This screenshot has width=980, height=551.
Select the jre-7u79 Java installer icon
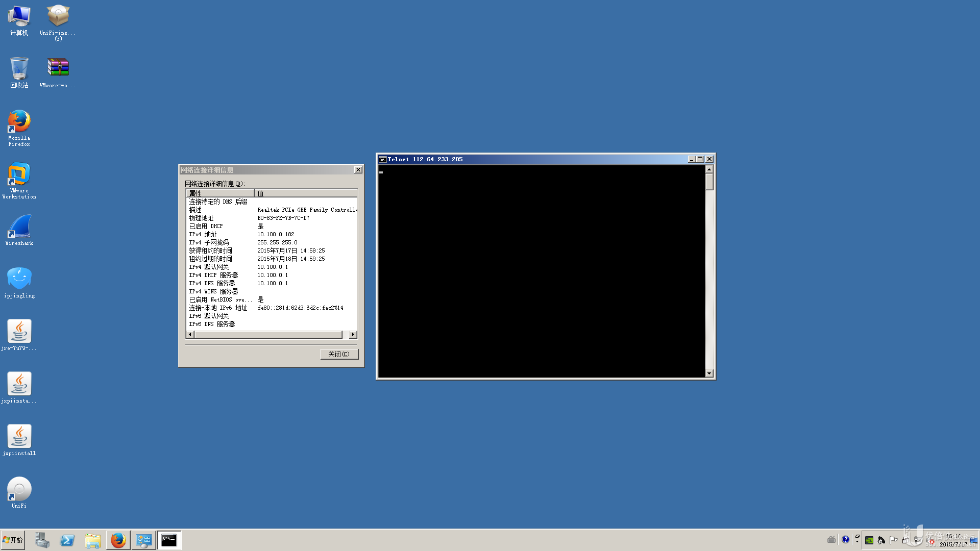[19, 335]
